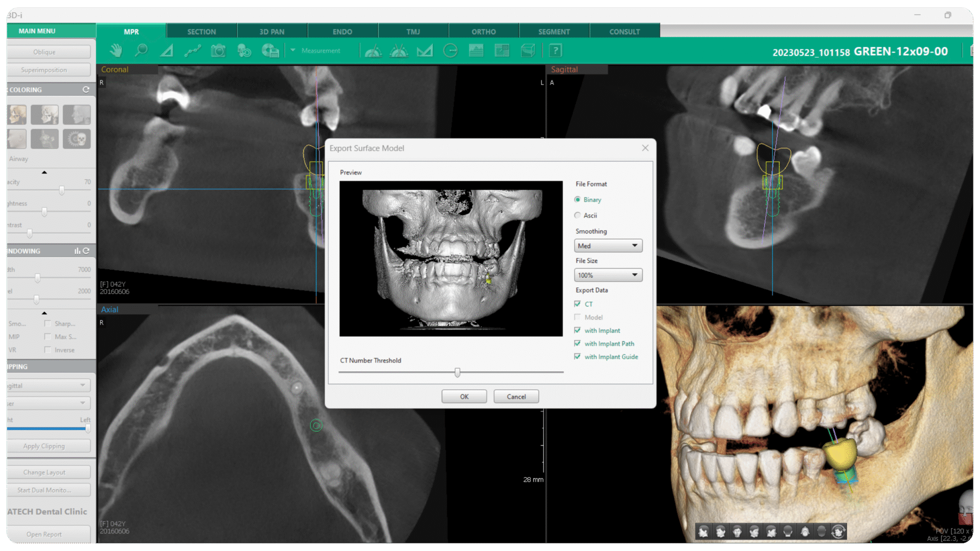This screenshot has height=551, width=980.
Task: Switch to the CONSULT tab
Action: tap(625, 32)
